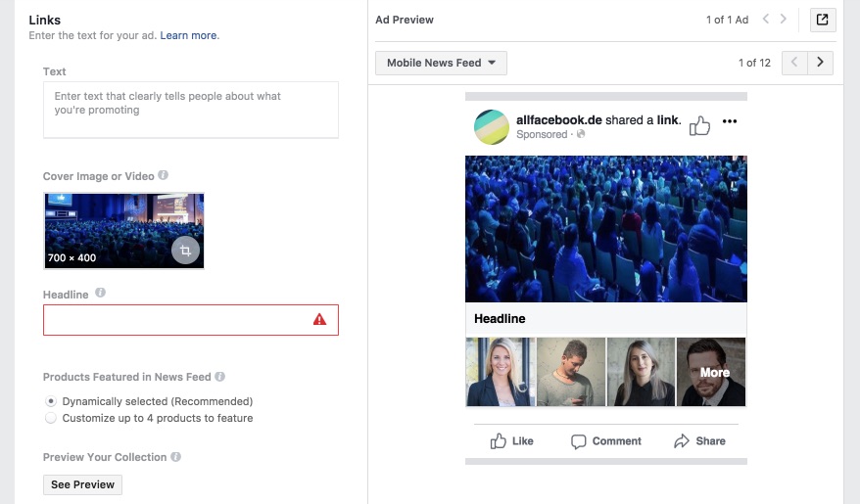The image size is (860, 504).
Task: Select Customize up to 4 products to feature
Action: pos(51,418)
